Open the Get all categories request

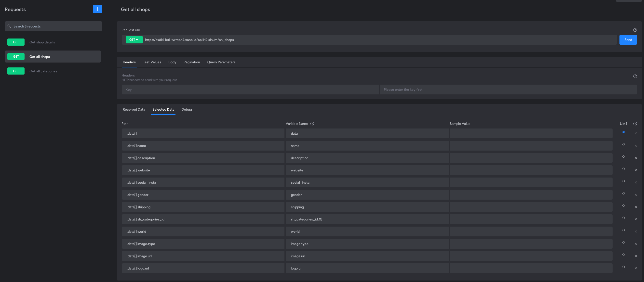[x=53, y=71]
